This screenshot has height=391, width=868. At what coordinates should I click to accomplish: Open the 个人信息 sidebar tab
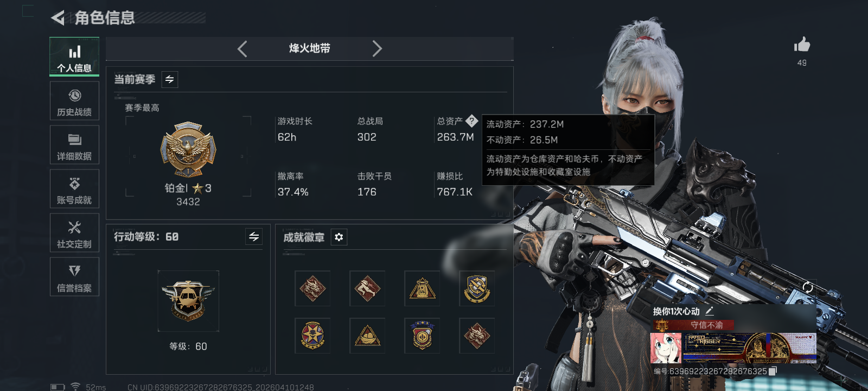[74, 56]
